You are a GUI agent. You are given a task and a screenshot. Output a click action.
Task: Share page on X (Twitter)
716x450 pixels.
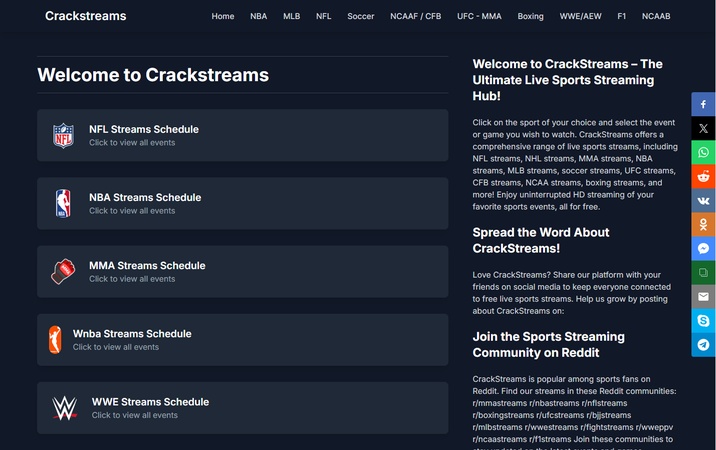(x=703, y=128)
